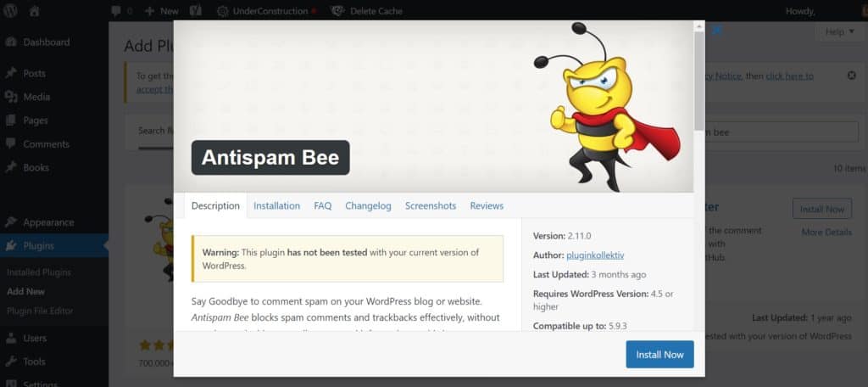Select Plugins in the sidebar
868x387 pixels.
point(54,245)
